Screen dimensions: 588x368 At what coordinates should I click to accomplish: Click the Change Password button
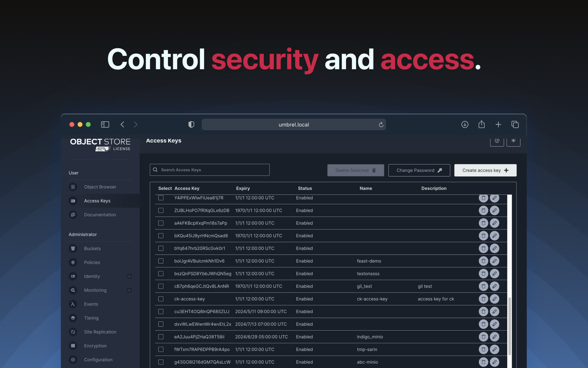tap(419, 170)
